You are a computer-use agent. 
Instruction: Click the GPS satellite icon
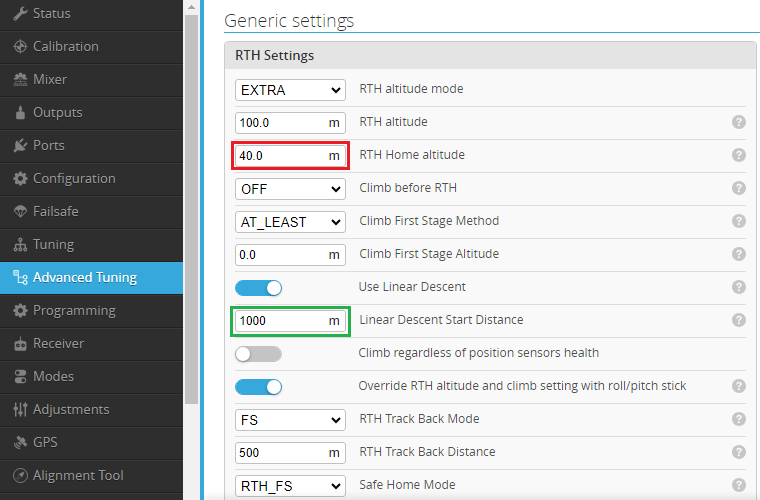[x=20, y=442]
